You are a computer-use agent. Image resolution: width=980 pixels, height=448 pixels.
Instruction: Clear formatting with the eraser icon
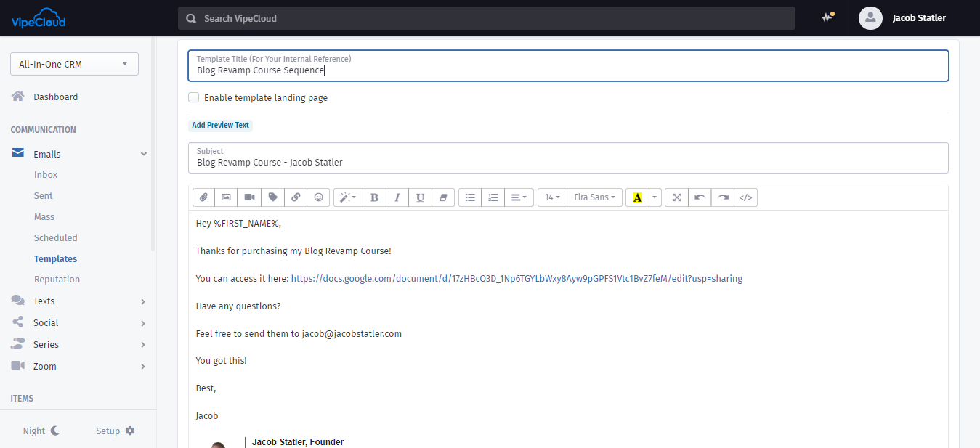(443, 197)
